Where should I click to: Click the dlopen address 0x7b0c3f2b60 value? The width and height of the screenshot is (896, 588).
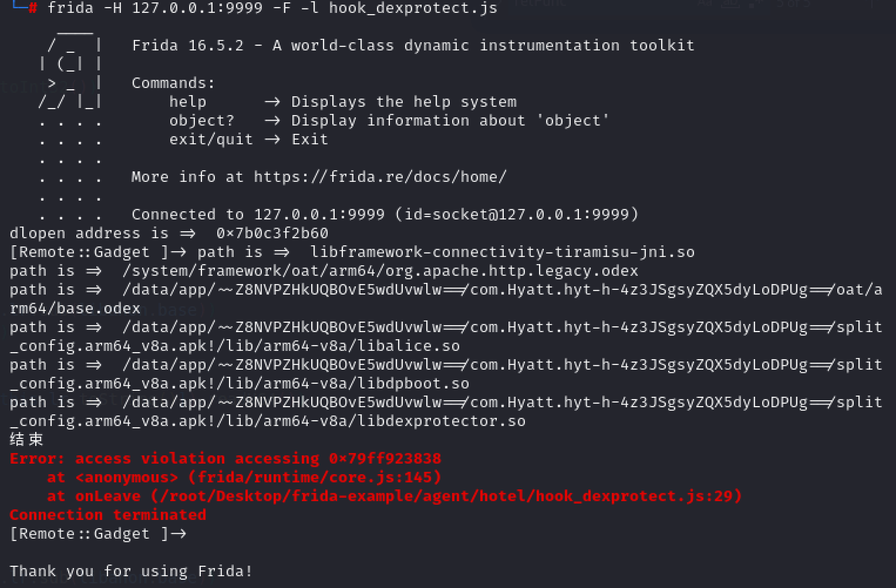tap(272, 234)
